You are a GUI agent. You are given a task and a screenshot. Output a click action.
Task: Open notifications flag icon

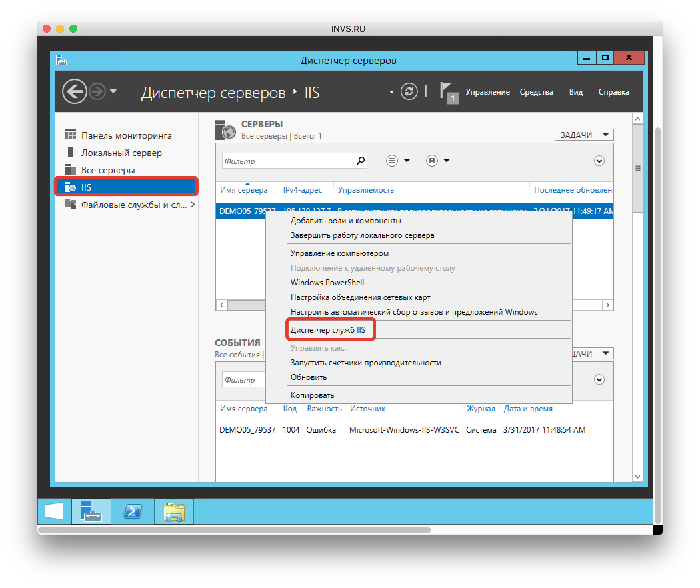click(x=449, y=93)
